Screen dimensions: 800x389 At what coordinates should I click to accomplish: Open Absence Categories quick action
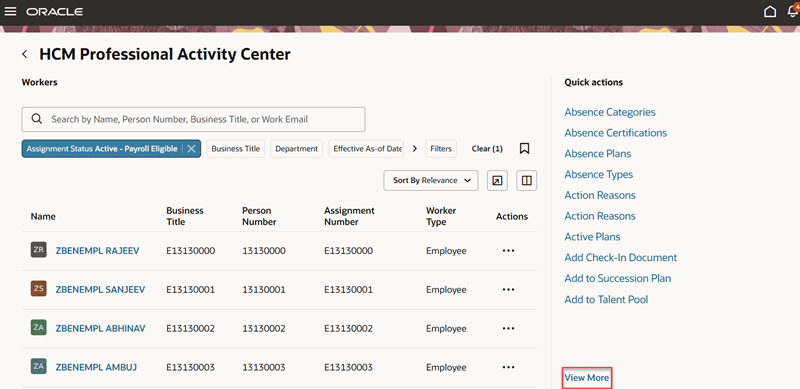pos(610,112)
